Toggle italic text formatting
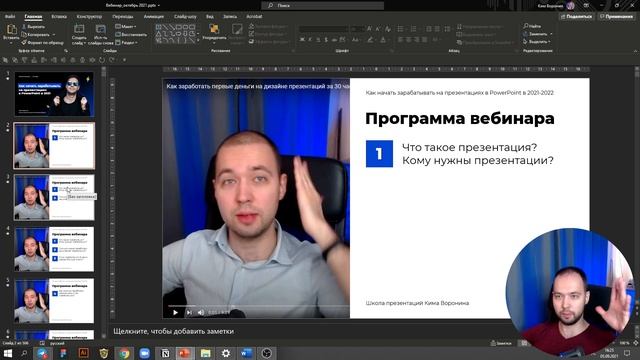 [310, 40]
